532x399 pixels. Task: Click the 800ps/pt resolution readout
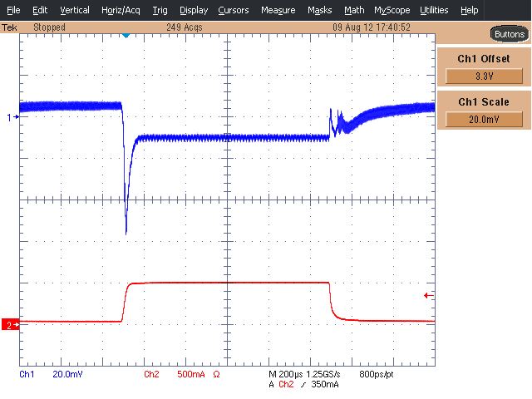click(377, 374)
